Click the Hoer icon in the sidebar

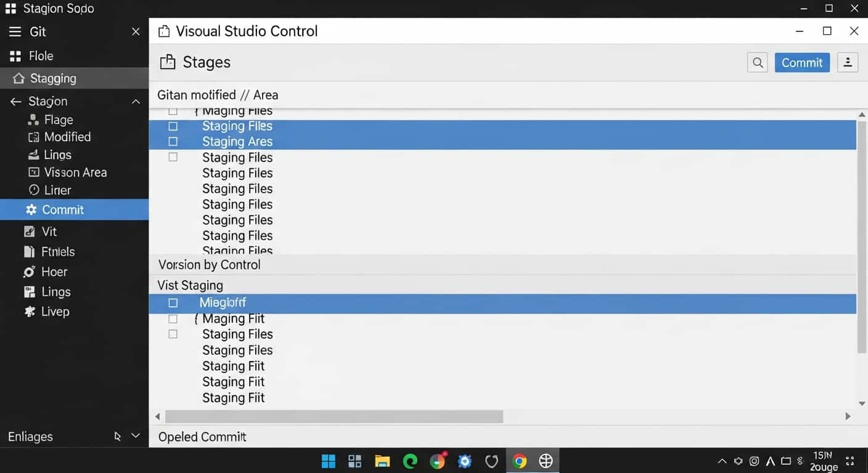point(30,271)
